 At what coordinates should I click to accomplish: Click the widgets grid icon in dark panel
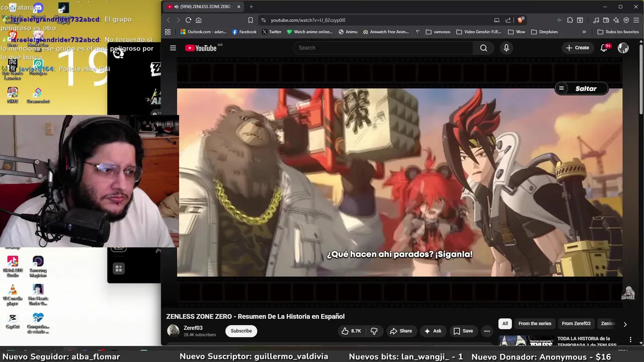coord(119,268)
